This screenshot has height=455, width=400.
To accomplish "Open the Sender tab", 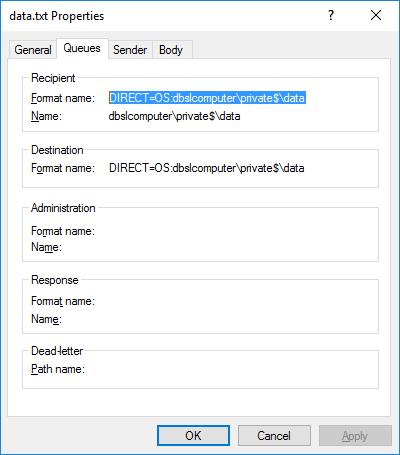I will pyautogui.click(x=130, y=50).
